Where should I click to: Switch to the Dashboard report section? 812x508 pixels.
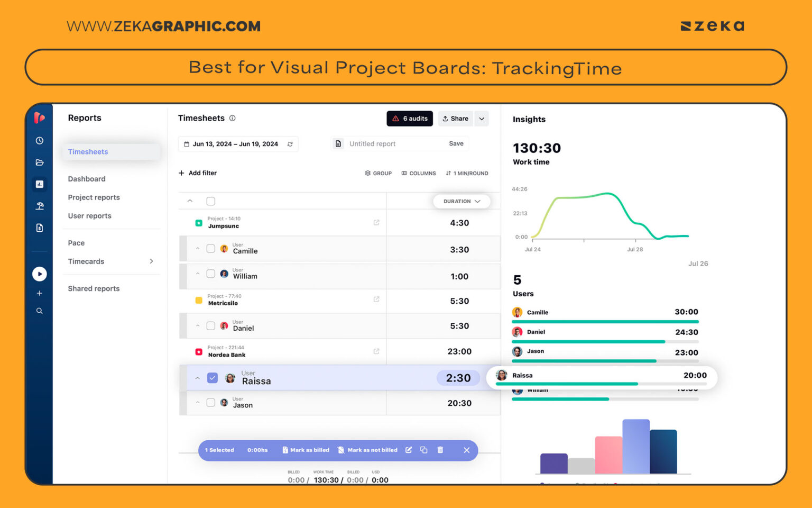pyautogui.click(x=87, y=179)
